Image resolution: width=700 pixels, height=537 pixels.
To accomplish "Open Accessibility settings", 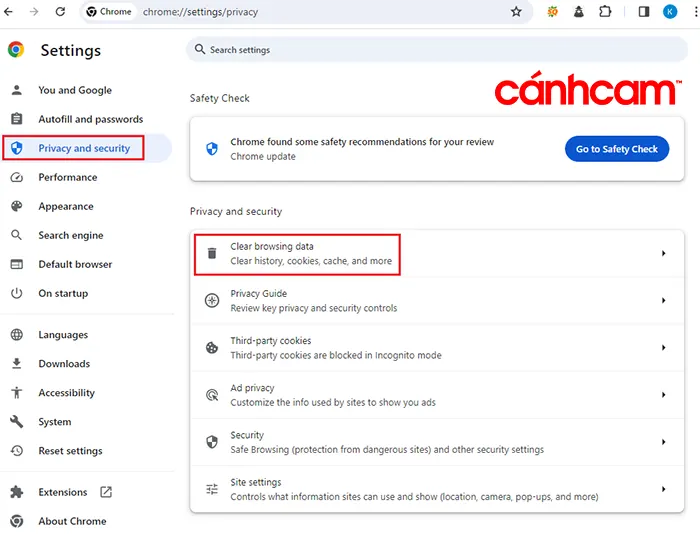I will (x=67, y=393).
